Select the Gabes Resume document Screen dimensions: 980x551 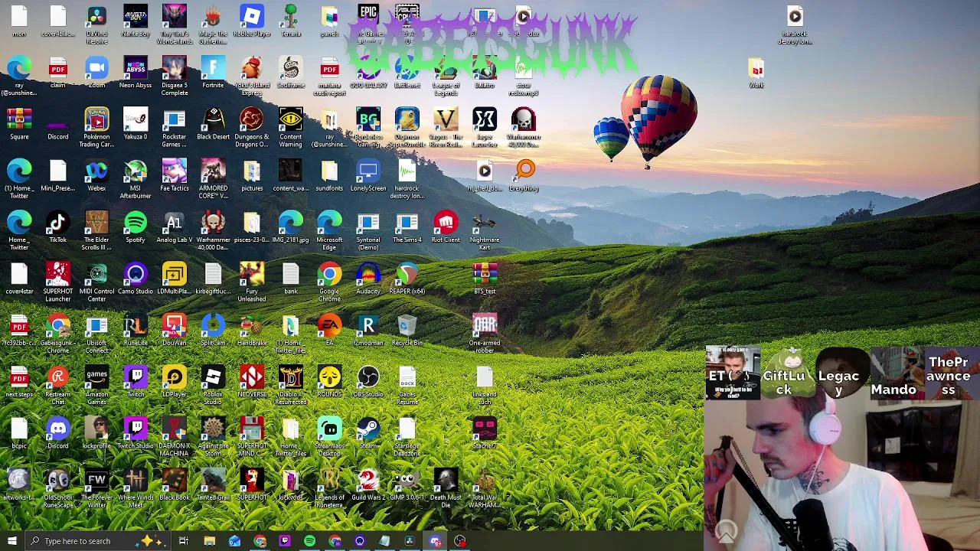[407, 386]
